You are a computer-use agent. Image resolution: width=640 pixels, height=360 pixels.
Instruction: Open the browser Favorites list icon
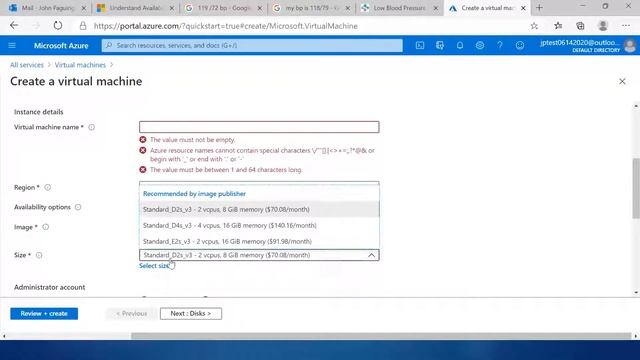tap(558, 26)
